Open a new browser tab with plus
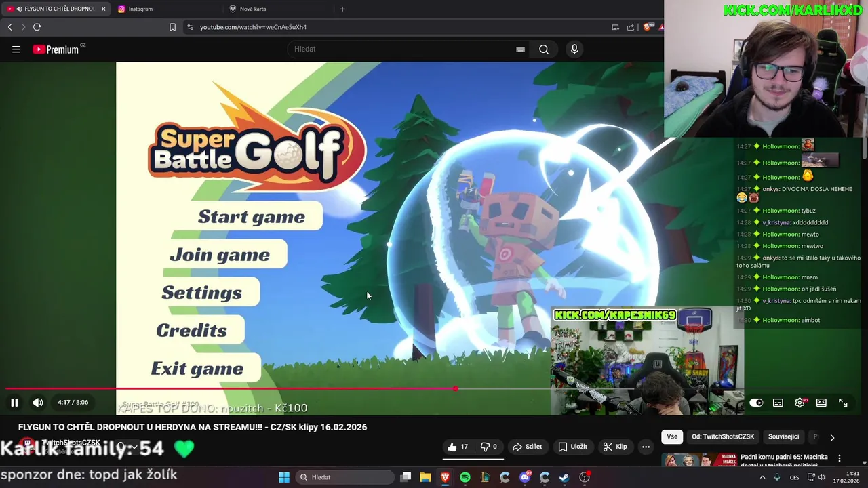 click(342, 9)
